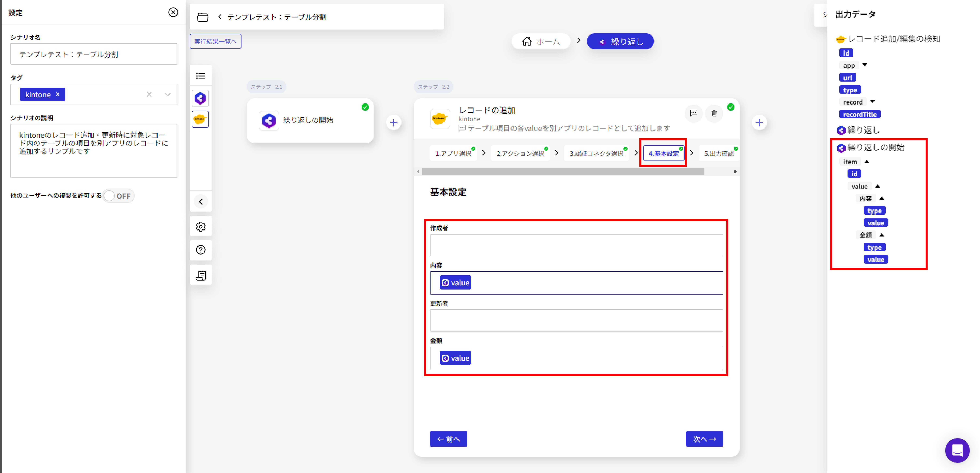The width and height of the screenshot is (980, 473).
Task: Open help with the question mark icon
Action: [x=201, y=250]
